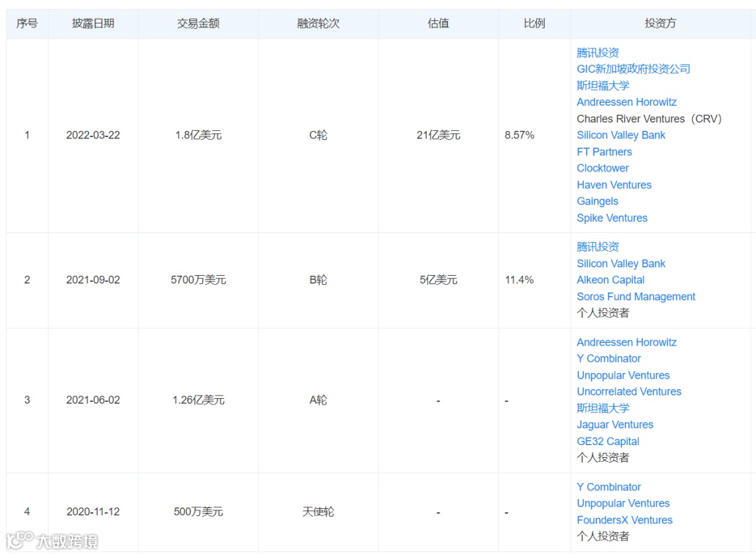The image size is (756, 555).
Task: Open Unpopular Ventures link in A轮 row
Action: pos(623,376)
